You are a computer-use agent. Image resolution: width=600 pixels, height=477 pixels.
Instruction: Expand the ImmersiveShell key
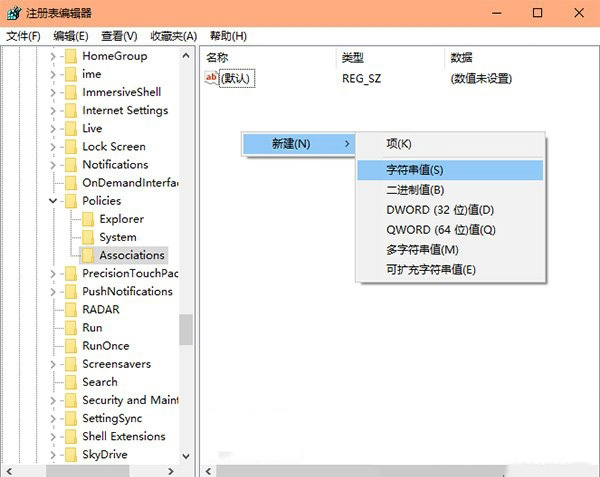tap(53, 93)
